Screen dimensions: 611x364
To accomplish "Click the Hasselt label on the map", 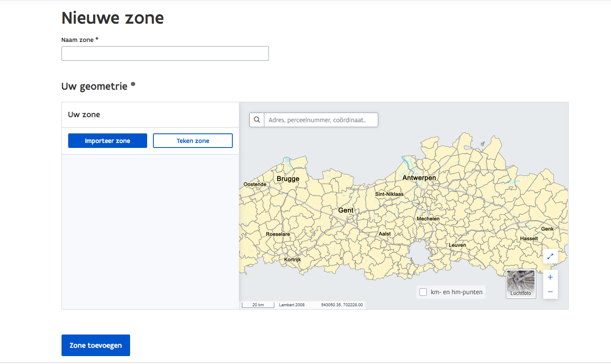I will pyautogui.click(x=529, y=239).
